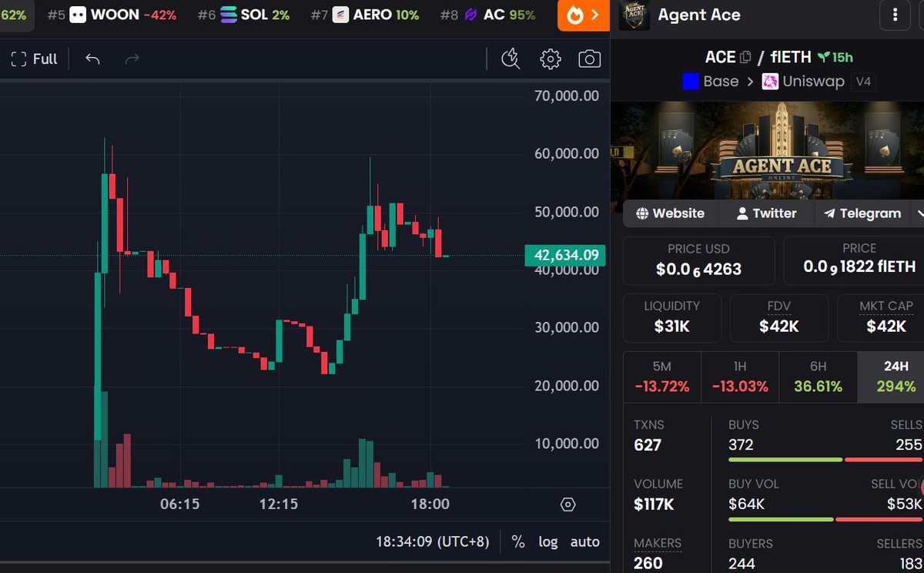Click the MAKERS value 260

tap(648, 563)
